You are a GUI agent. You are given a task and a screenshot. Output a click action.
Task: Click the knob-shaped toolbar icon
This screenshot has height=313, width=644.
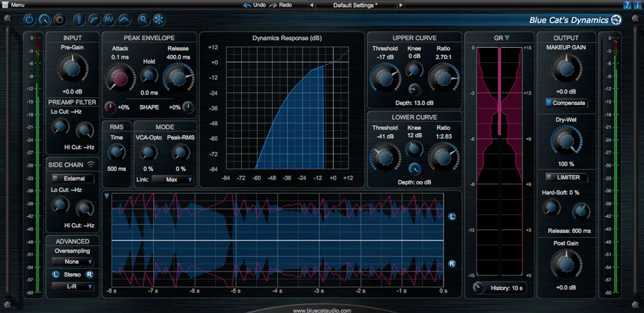tap(45, 19)
